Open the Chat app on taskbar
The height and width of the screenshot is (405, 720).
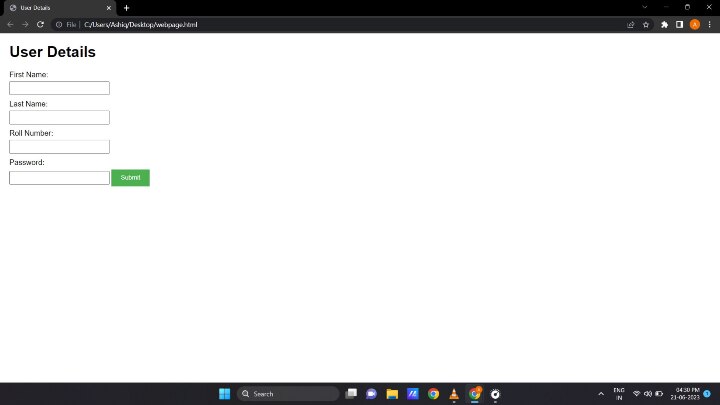click(371, 394)
